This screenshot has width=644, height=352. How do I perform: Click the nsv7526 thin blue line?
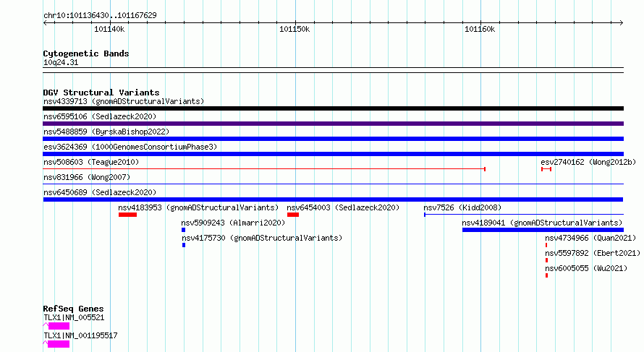tap(524, 214)
